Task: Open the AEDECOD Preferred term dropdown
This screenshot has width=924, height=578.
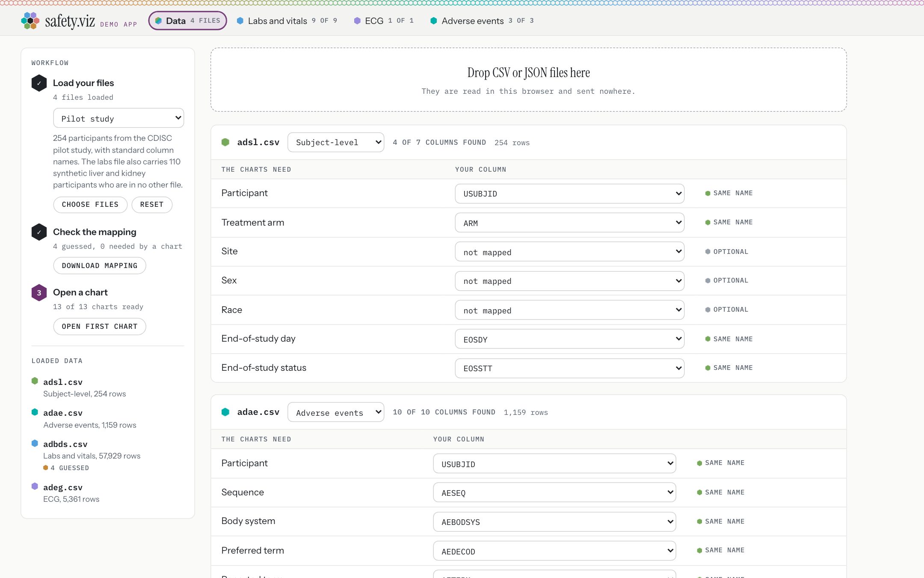Action: click(x=554, y=551)
